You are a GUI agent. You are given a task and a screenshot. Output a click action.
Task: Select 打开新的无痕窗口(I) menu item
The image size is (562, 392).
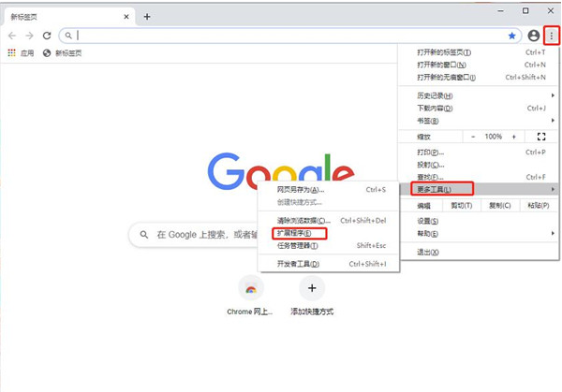(x=479, y=78)
